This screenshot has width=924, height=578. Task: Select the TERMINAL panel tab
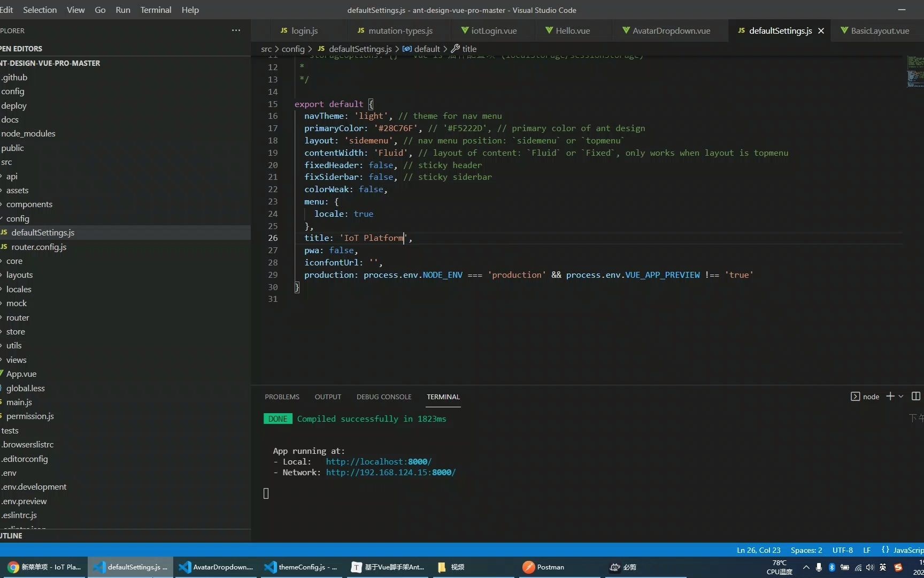pyautogui.click(x=443, y=397)
